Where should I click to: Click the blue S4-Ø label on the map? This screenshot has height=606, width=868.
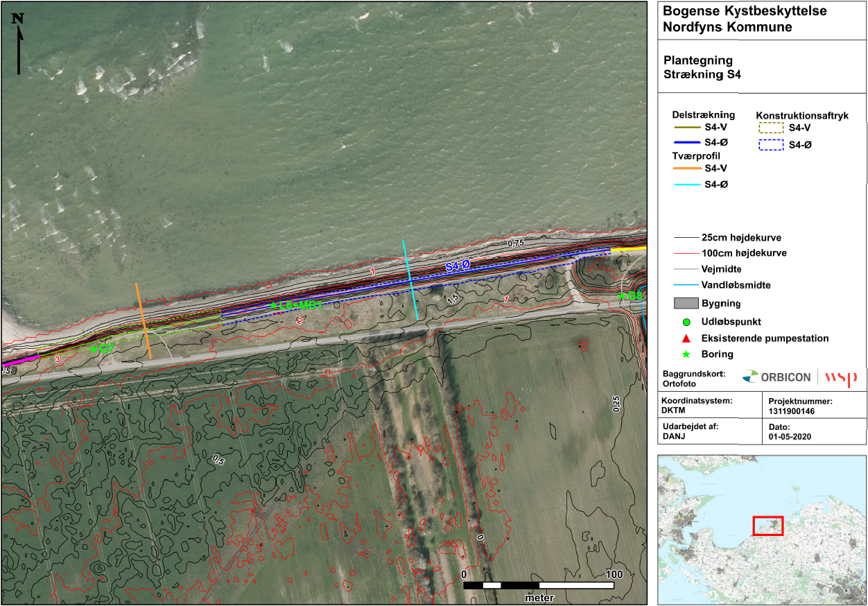coord(458,266)
